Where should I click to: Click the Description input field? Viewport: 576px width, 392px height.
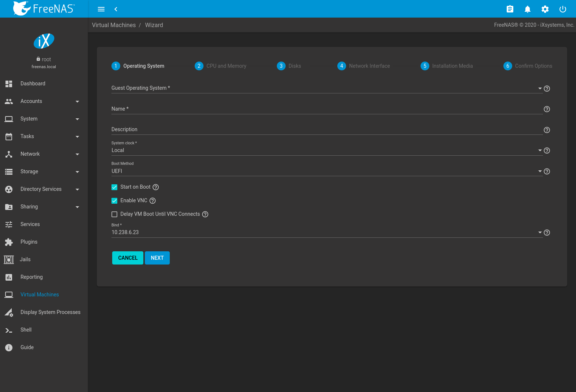point(326,130)
